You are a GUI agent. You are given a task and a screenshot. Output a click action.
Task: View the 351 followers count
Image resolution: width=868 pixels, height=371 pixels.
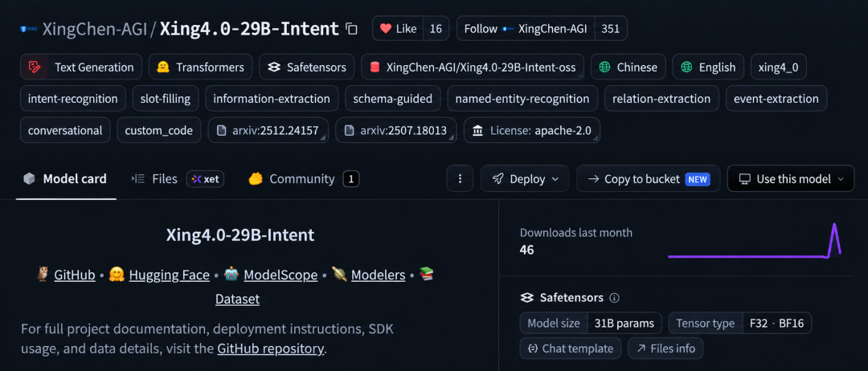pos(611,29)
